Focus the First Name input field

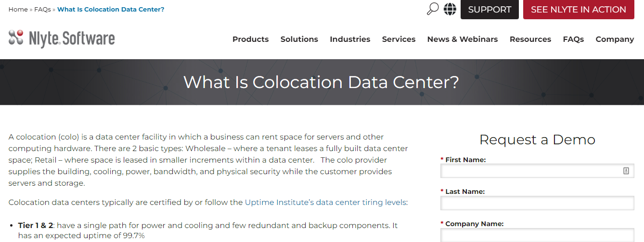[537, 171]
